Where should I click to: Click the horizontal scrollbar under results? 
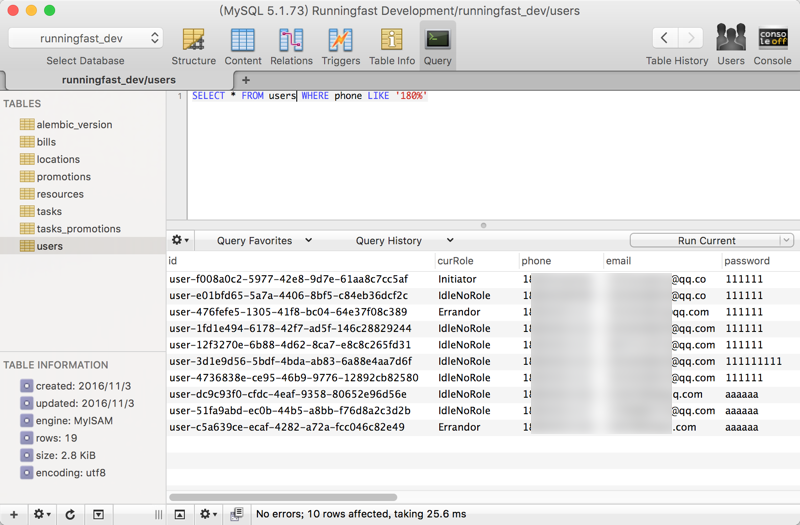(x=283, y=497)
